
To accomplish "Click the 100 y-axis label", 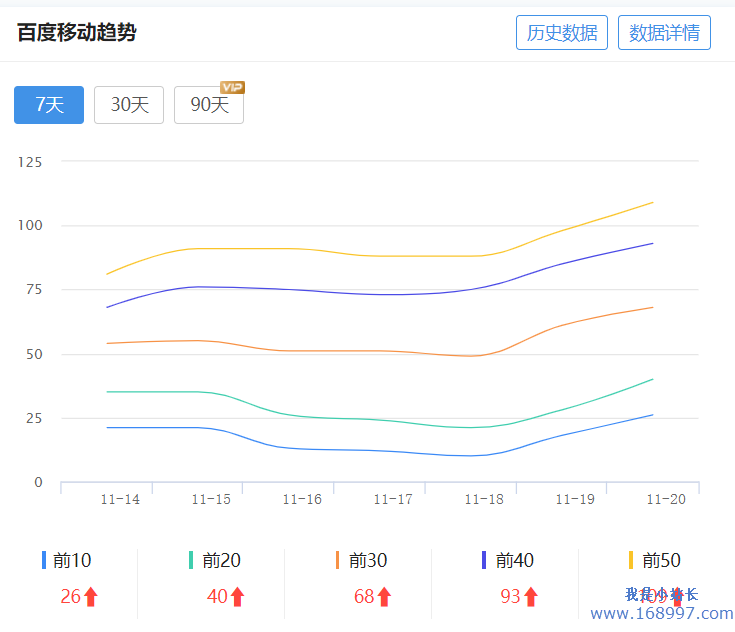I will click(x=30, y=226).
